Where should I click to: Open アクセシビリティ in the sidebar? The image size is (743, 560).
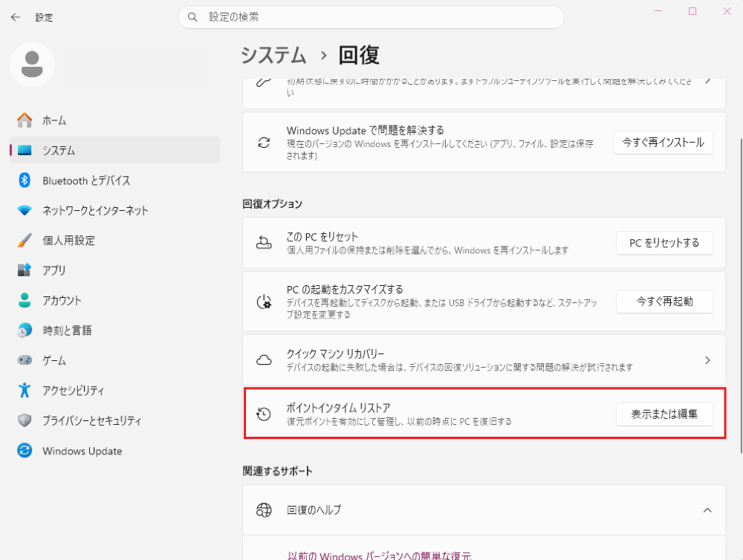[114, 391]
